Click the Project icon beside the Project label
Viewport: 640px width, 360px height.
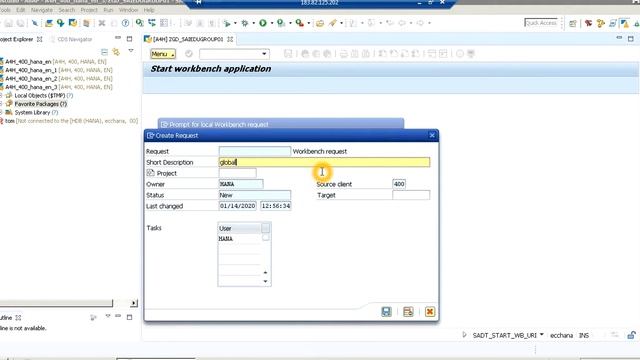pos(150,173)
